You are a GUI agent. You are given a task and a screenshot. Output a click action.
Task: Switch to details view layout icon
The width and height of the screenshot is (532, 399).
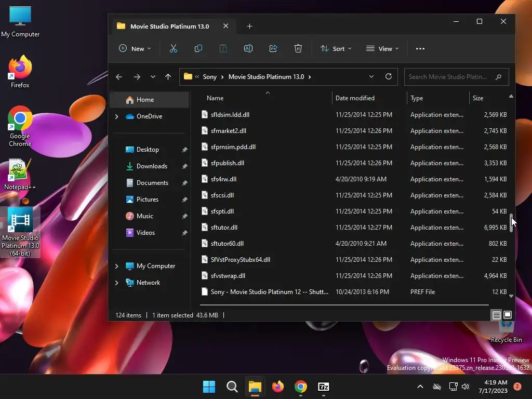click(x=496, y=315)
